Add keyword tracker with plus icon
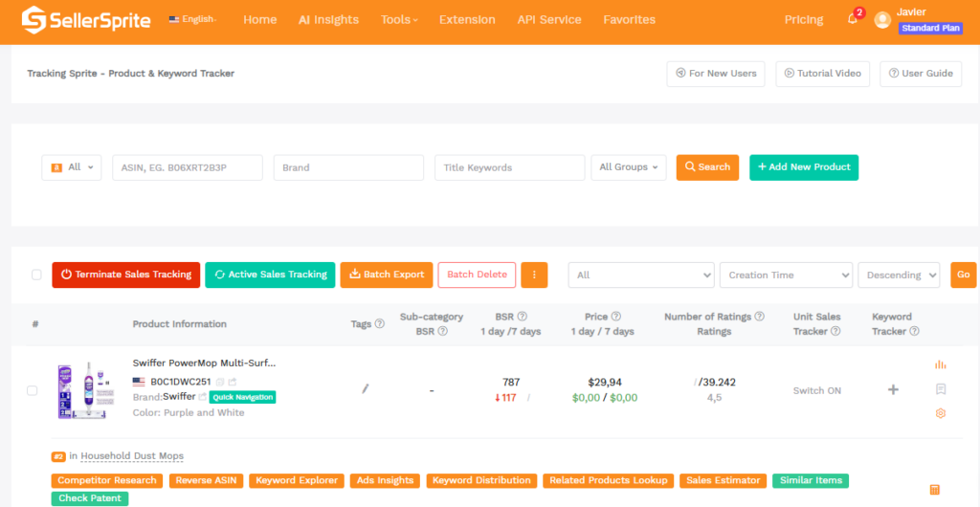The width and height of the screenshot is (980, 507). coord(893,389)
